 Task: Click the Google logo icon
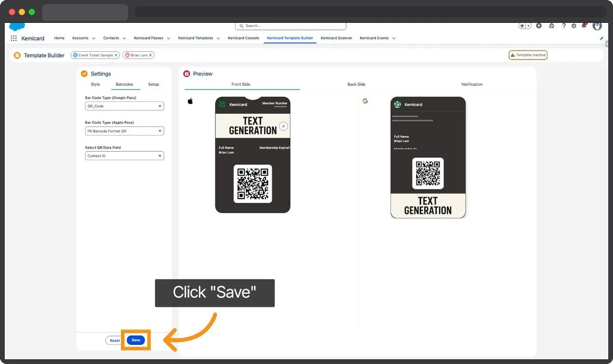point(365,101)
